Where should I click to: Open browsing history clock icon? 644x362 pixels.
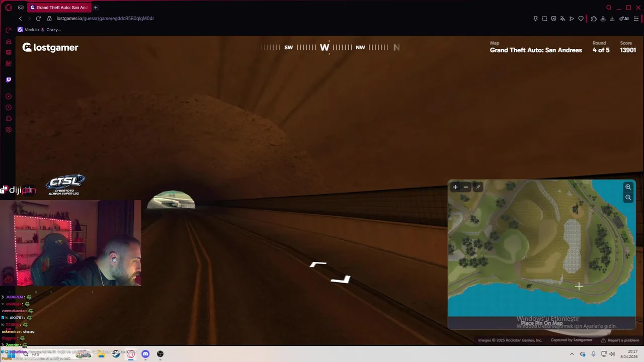click(9, 108)
